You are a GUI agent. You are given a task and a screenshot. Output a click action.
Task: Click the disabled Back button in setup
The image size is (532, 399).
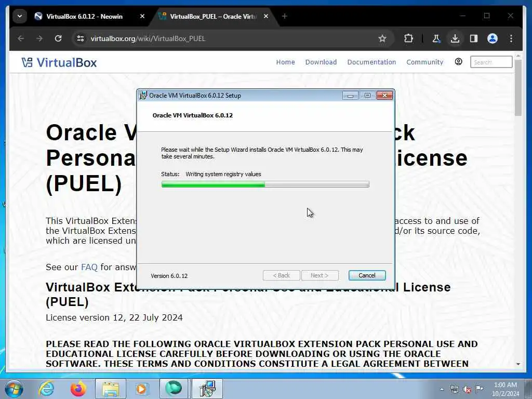281,275
